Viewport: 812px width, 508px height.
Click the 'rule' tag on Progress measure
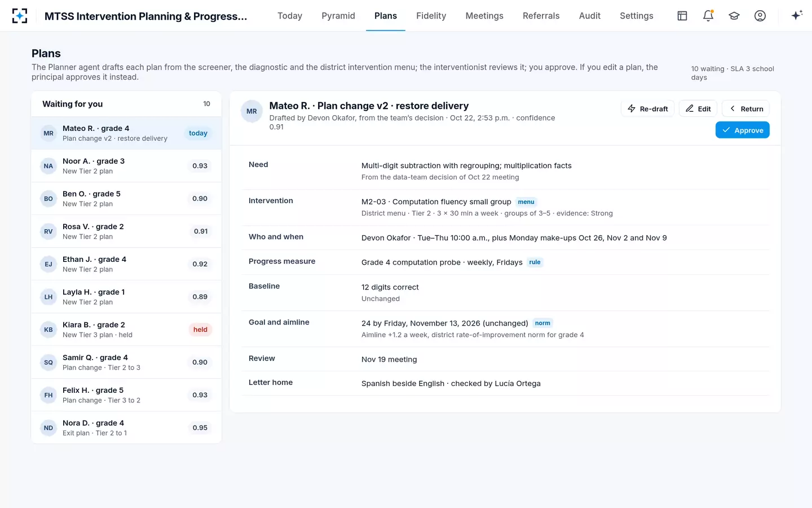click(535, 262)
